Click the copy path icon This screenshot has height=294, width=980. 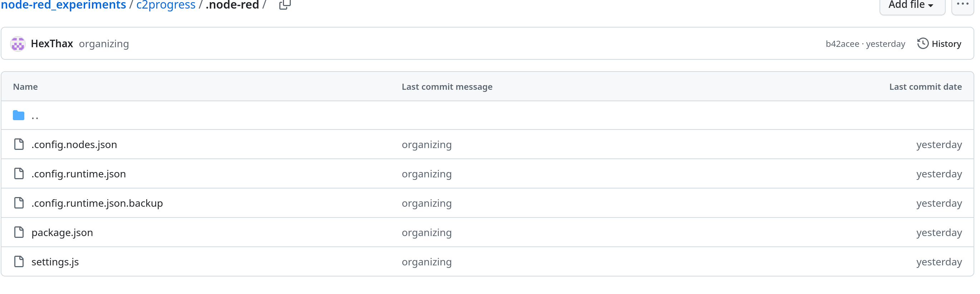pos(285,5)
